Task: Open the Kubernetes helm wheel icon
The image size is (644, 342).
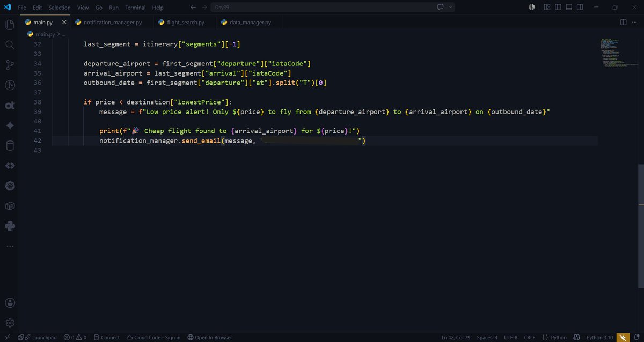Action: click(x=10, y=186)
